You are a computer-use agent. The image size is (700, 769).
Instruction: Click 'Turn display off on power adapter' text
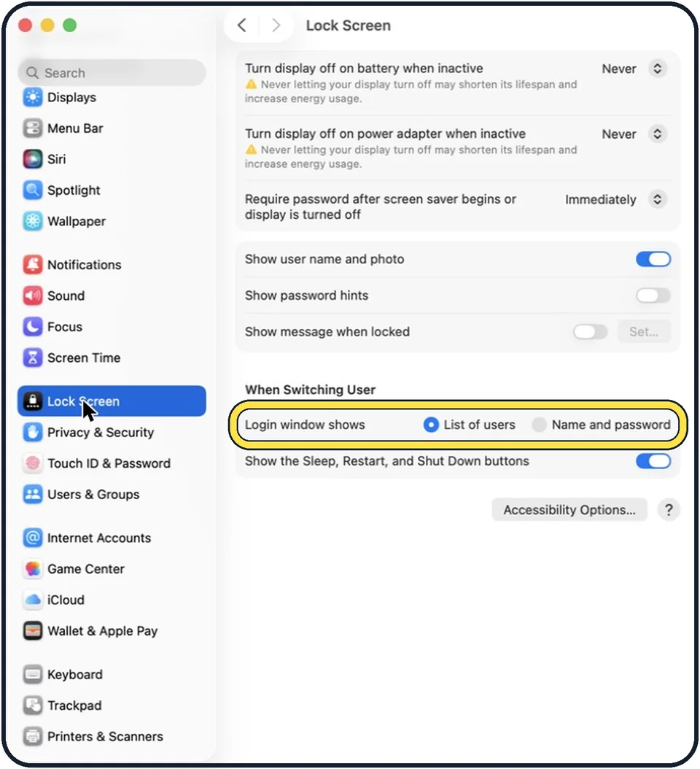(385, 134)
